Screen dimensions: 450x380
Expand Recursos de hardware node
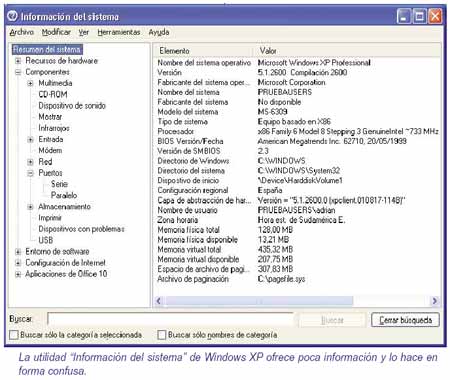point(18,61)
